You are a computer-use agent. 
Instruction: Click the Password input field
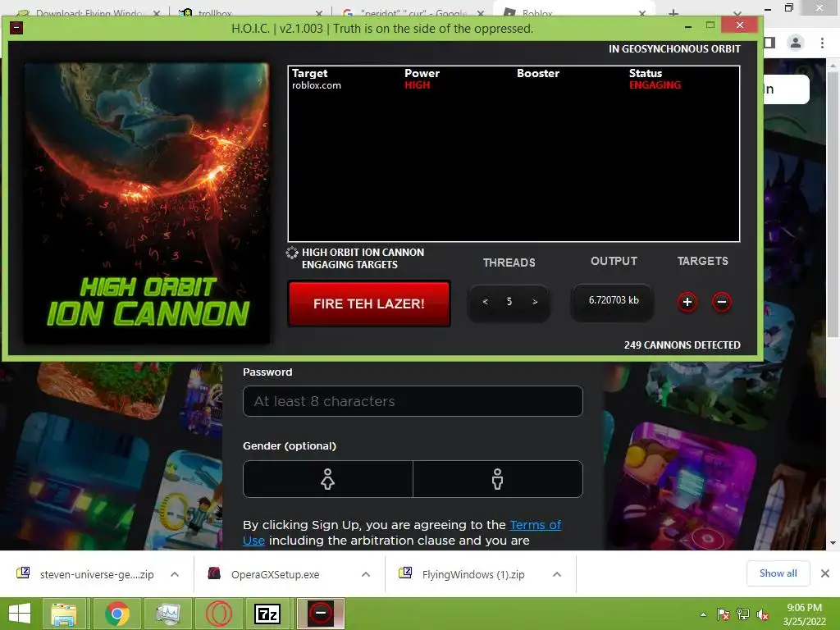(x=413, y=400)
